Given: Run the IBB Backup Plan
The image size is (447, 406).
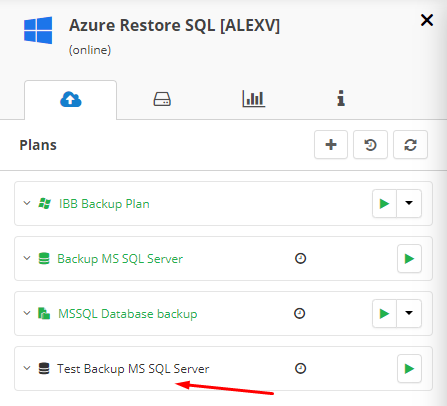Looking at the screenshot, I should (384, 203).
